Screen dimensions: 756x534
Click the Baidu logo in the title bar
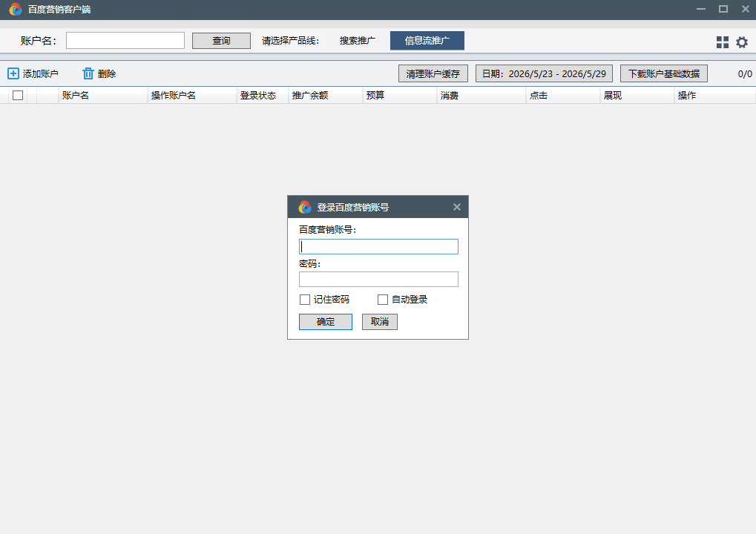(x=16, y=9)
